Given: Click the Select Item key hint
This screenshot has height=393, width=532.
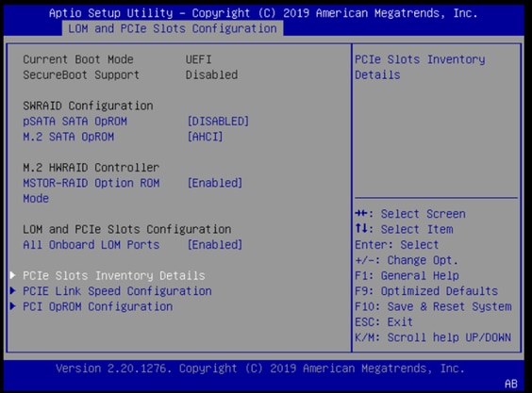Looking at the screenshot, I should click(x=404, y=229).
